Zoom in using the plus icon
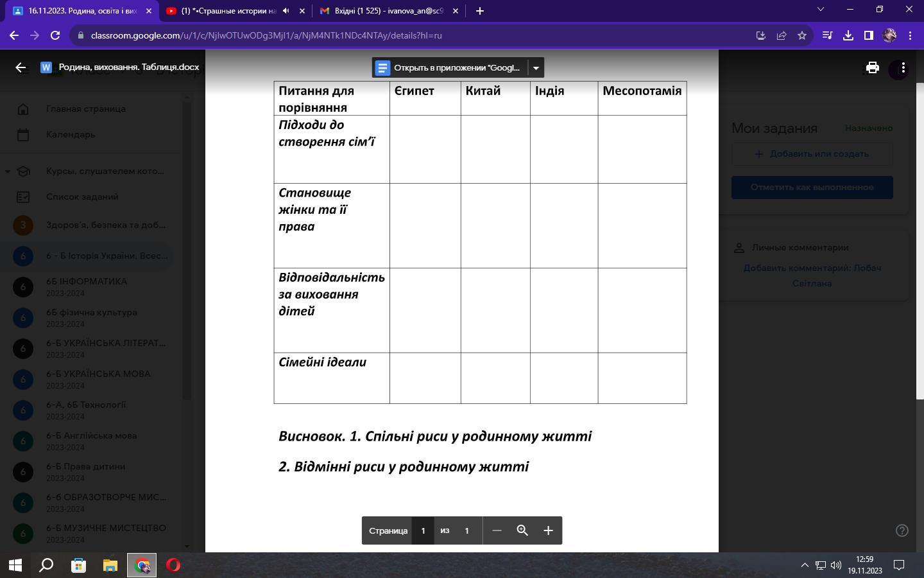 (x=548, y=530)
